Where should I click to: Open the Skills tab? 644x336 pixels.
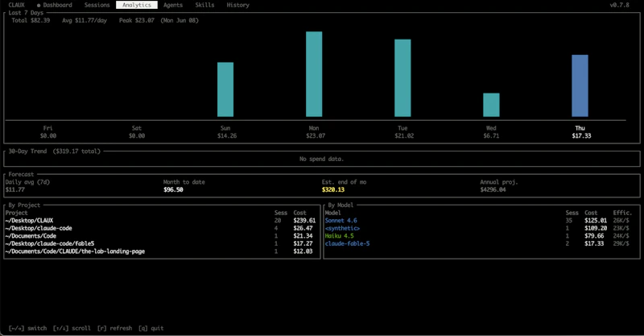pyautogui.click(x=204, y=5)
